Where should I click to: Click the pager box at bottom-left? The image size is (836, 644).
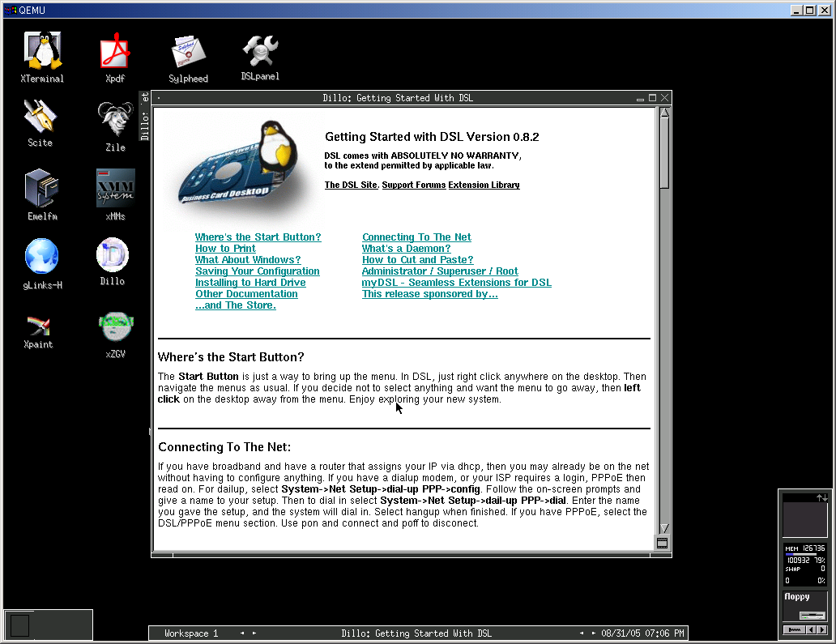tap(19, 626)
